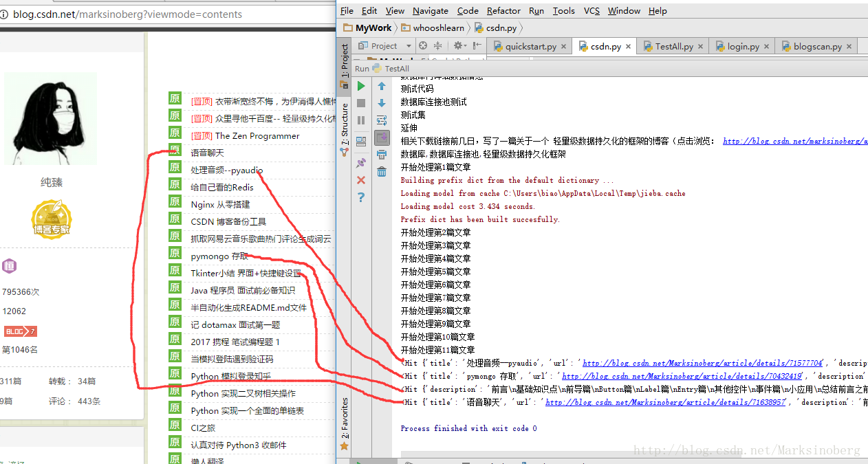The image size is (868, 464).
Task: Stop the running process square icon
Action: tap(361, 103)
